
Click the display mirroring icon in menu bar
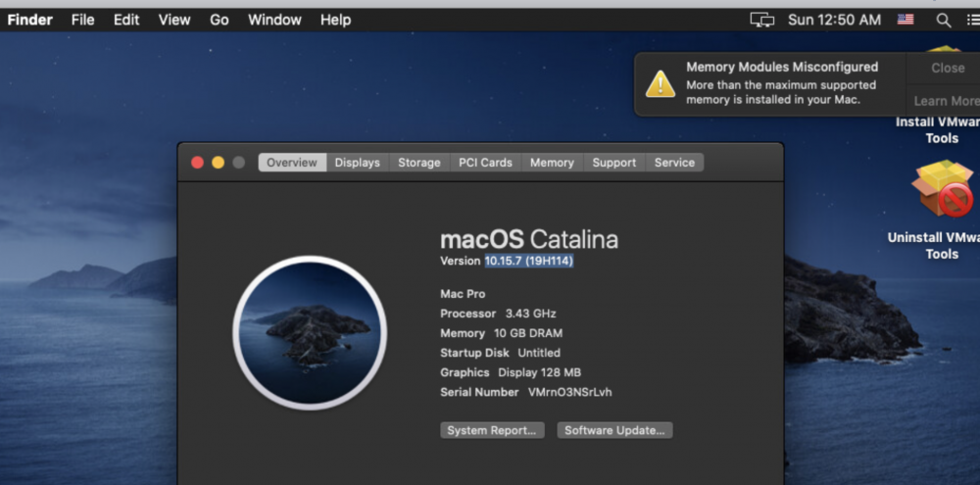coord(761,20)
